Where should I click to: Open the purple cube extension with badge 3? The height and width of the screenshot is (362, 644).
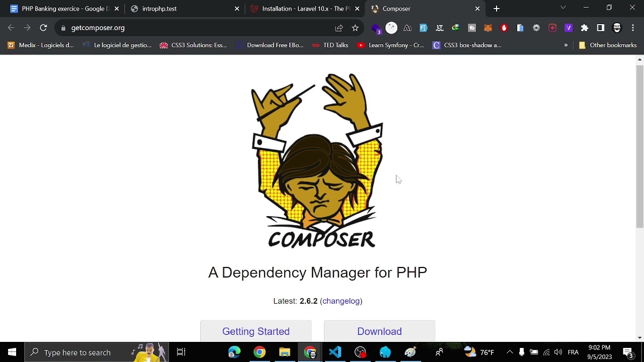[x=376, y=29]
